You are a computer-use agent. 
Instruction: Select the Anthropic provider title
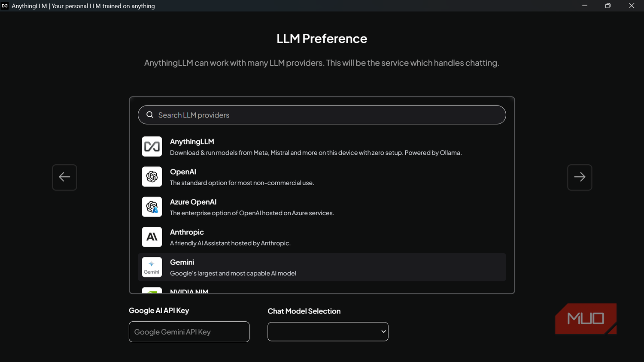coord(187,232)
